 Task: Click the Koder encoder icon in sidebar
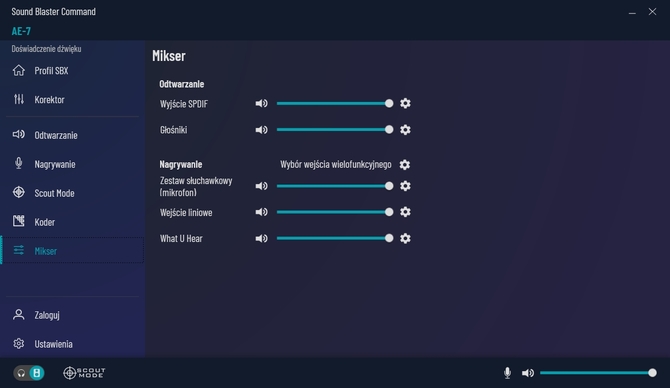[19, 221]
